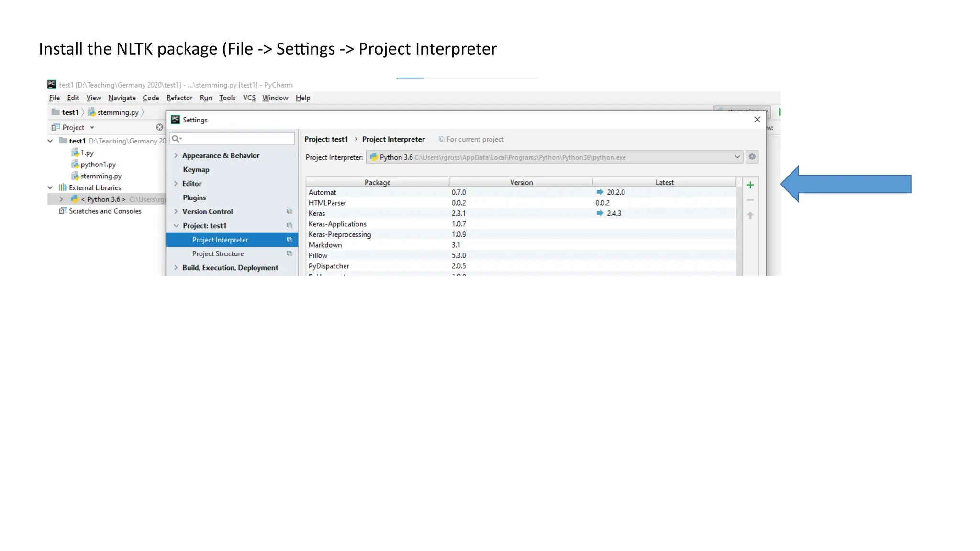This screenshot has height=551, width=980.
Task: Open the Refactor menu
Action: pyautogui.click(x=179, y=98)
